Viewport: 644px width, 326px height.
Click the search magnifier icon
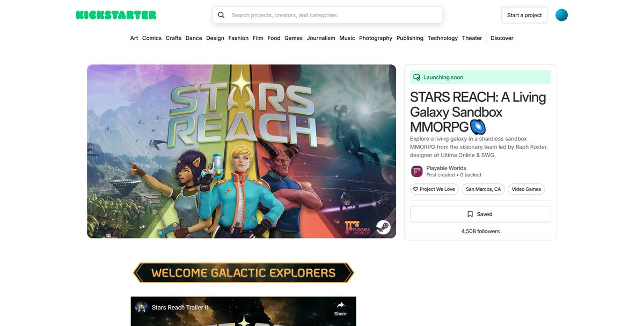click(x=221, y=15)
